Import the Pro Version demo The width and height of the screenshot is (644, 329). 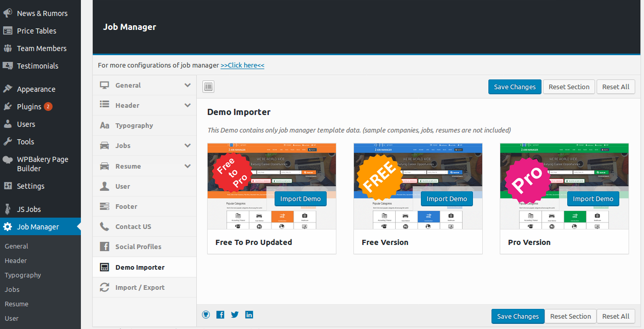pyautogui.click(x=593, y=199)
